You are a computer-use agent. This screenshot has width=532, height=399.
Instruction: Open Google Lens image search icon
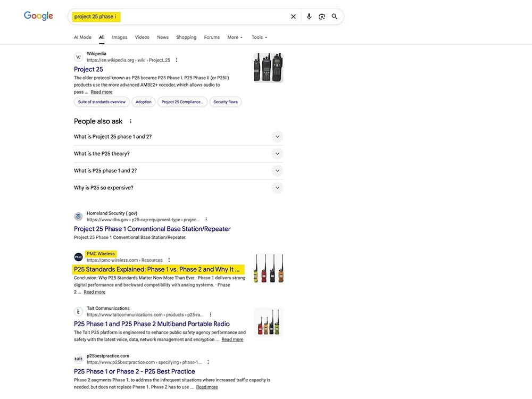[322, 16]
